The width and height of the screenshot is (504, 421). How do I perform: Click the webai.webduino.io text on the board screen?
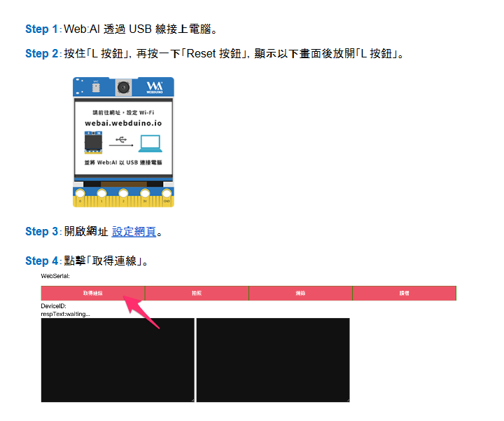click(x=123, y=122)
